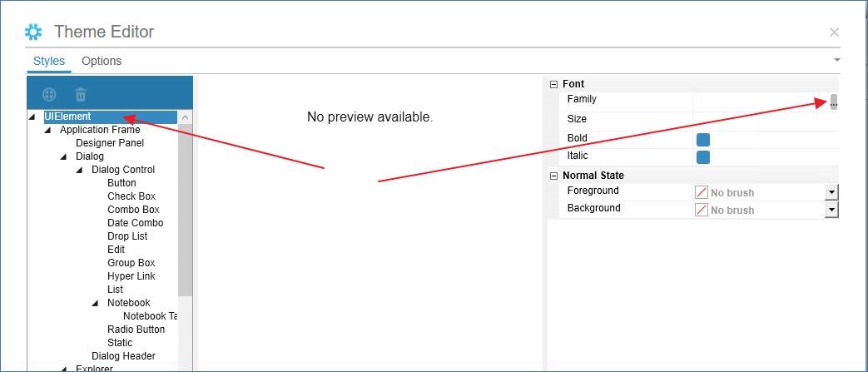The width and height of the screenshot is (868, 372).
Task: Select Combo Box tree item
Action: coord(133,209)
